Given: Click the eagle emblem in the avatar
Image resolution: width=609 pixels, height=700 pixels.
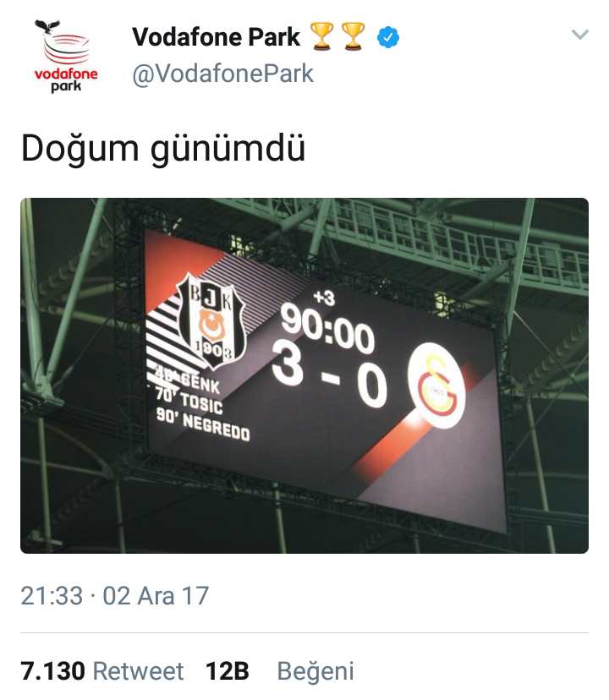Looking at the screenshot, I should coord(47,27).
